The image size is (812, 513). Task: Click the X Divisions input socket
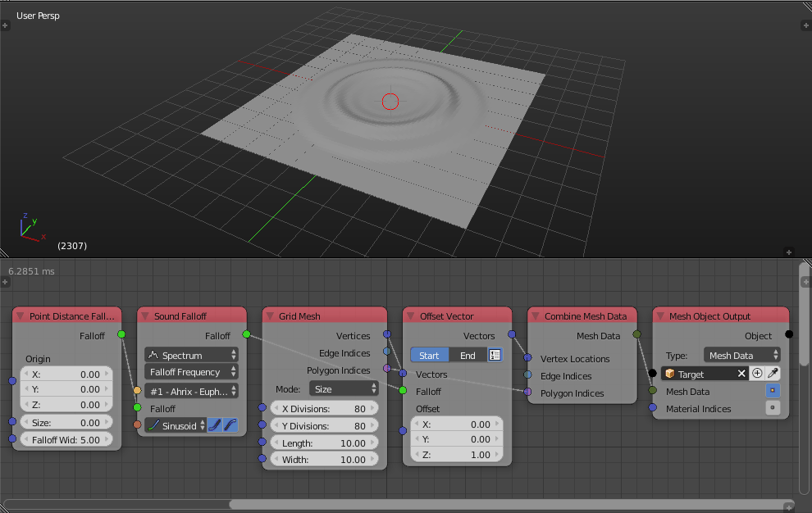[262, 408]
